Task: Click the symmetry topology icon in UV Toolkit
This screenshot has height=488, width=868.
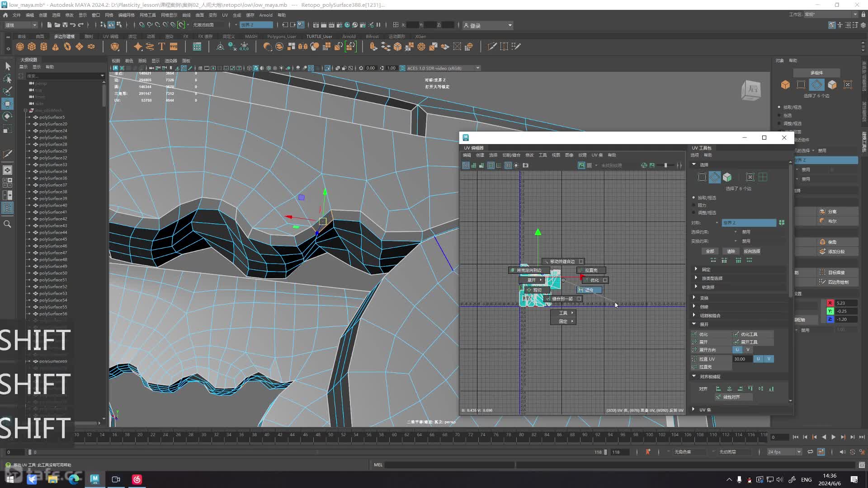Action: pos(782,223)
